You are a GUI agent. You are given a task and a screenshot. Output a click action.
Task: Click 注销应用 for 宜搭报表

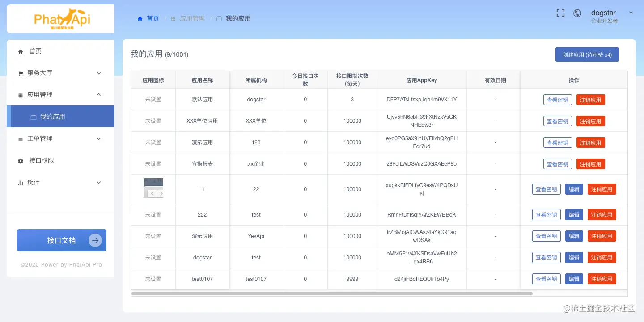[x=591, y=164]
